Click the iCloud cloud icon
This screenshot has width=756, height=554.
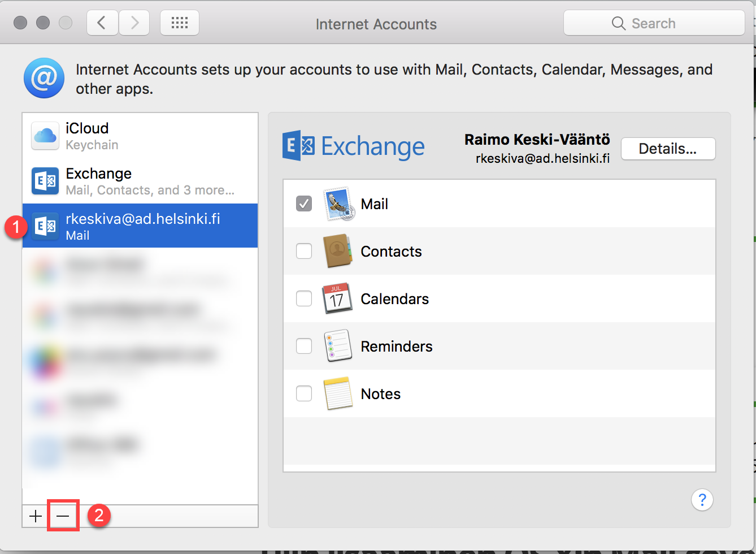point(45,136)
